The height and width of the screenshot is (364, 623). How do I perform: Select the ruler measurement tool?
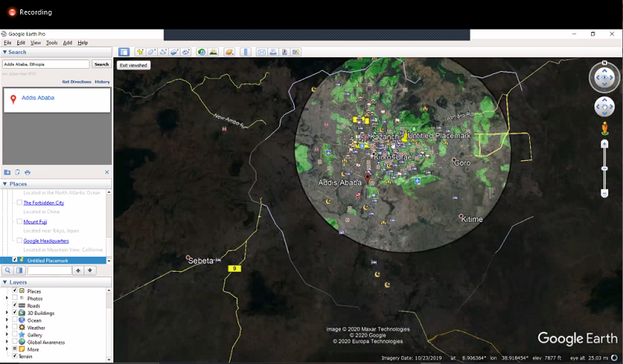(245, 52)
